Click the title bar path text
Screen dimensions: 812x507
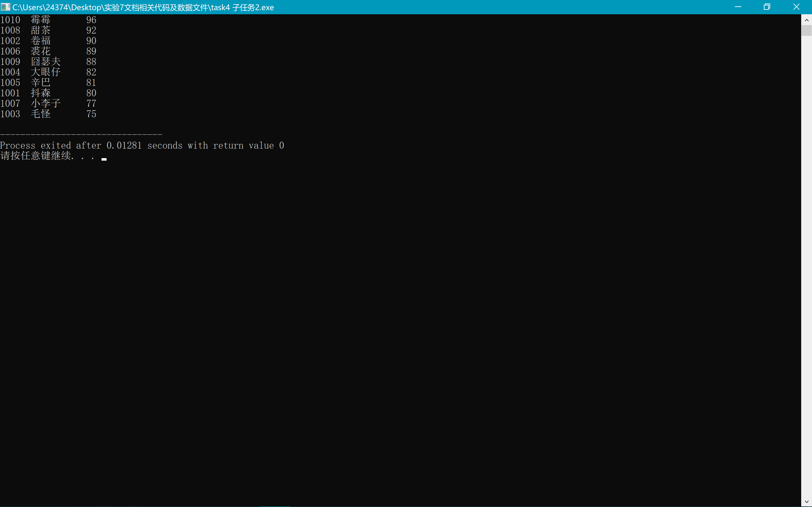[x=143, y=7]
